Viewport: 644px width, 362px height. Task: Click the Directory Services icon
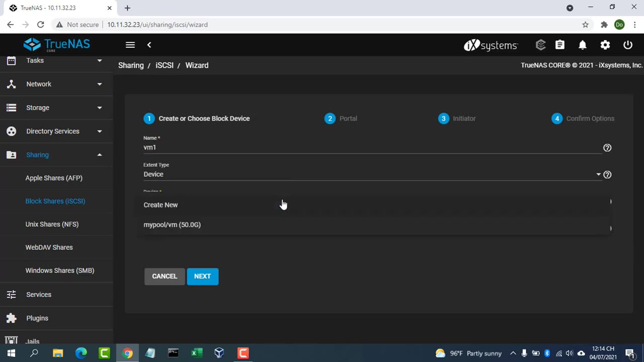11,131
